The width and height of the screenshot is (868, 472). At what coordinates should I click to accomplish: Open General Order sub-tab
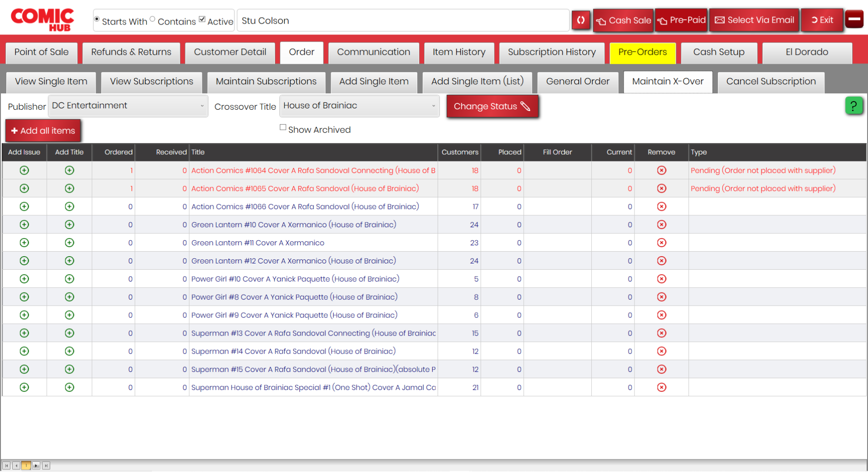(x=578, y=82)
